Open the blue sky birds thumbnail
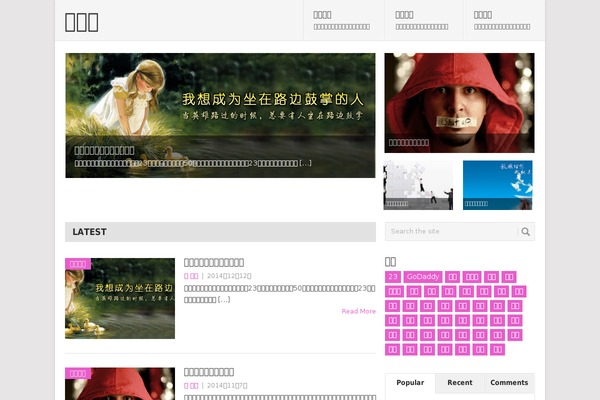Image resolution: width=600 pixels, height=400 pixels. coord(497,185)
